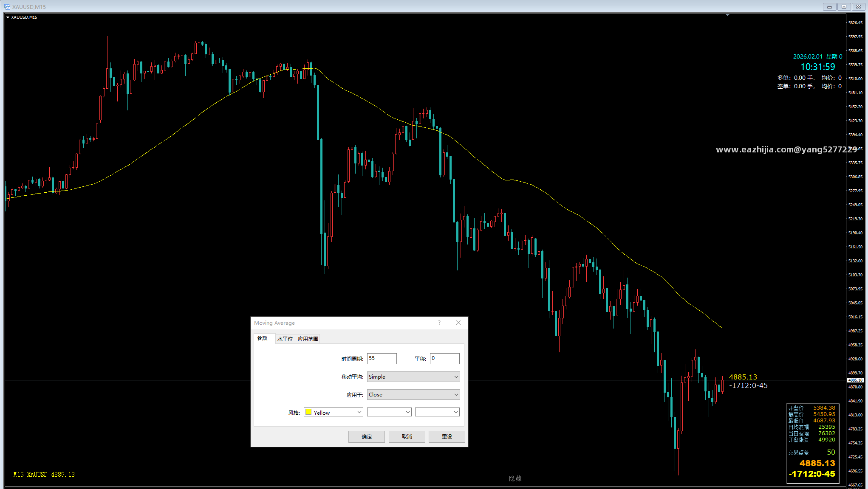The image size is (868, 489).
Task: Open the 应用范围 tab
Action: coord(308,339)
